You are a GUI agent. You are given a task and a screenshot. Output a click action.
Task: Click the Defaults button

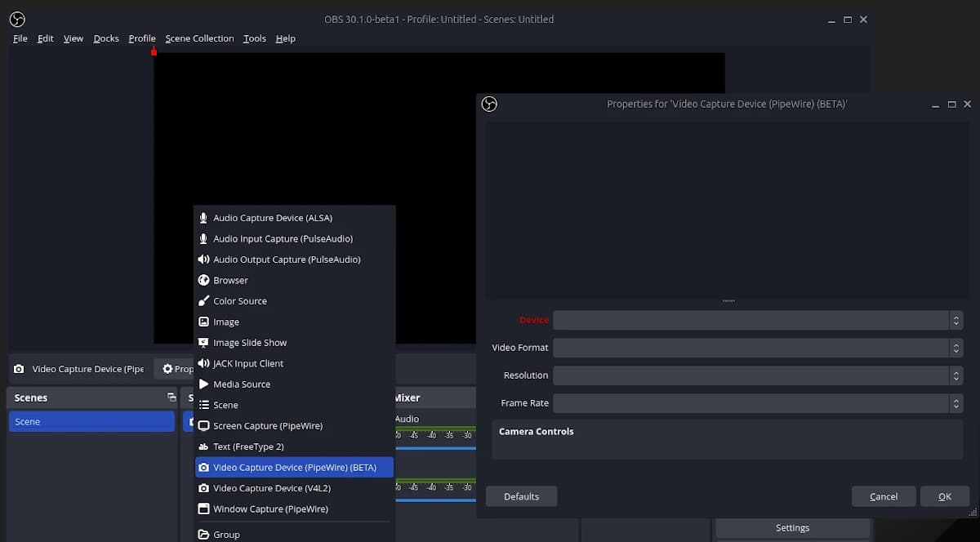pyautogui.click(x=521, y=496)
